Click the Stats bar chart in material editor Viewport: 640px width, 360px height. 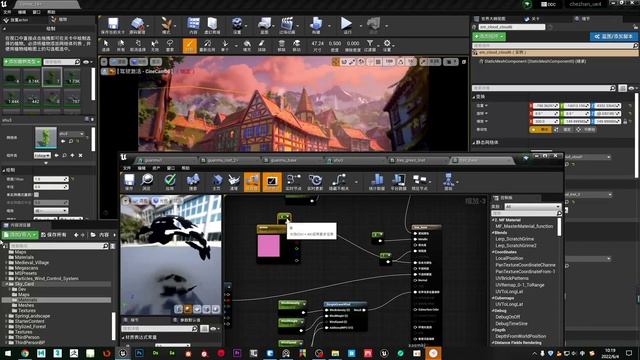point(377,182)
